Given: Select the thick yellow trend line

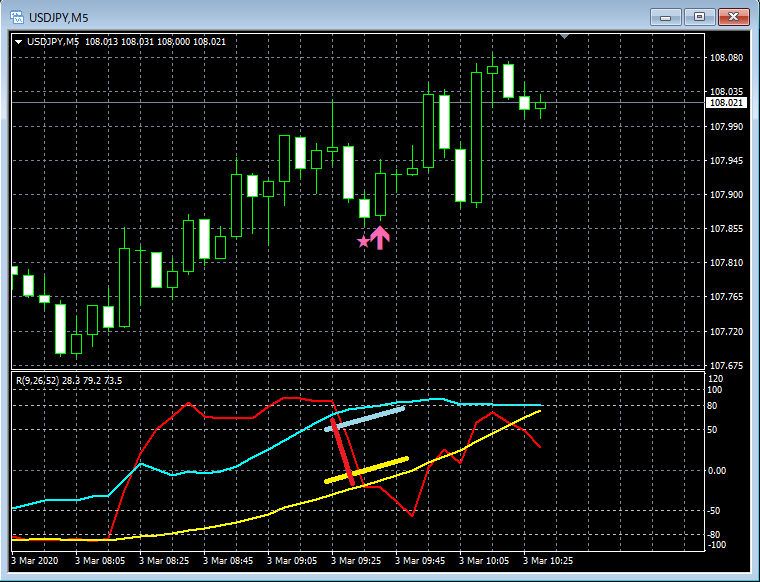Looking at the screenshot, I should point(366,470).
